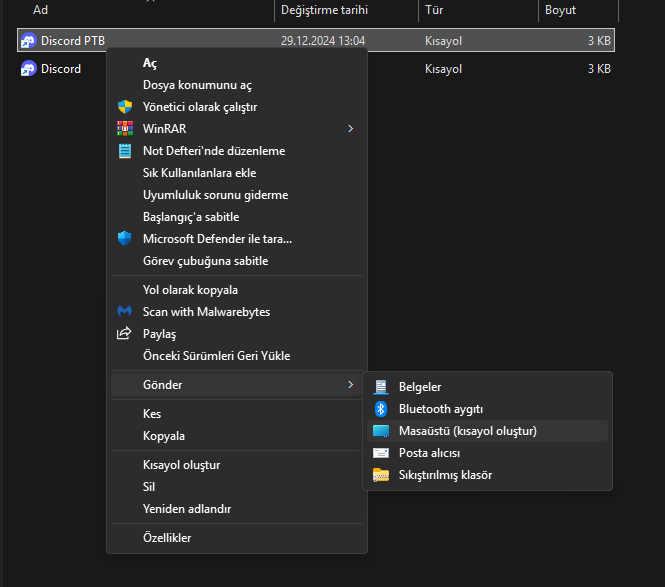Click the WinRAR books icon
665x587 pixels.
click(x=125, y=129)
